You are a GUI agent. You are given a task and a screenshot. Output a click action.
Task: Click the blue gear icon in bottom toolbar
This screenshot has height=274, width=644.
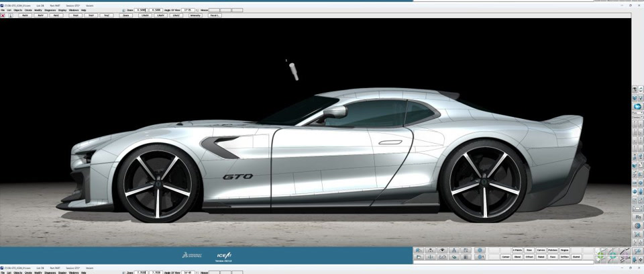[x=480, y=250]
